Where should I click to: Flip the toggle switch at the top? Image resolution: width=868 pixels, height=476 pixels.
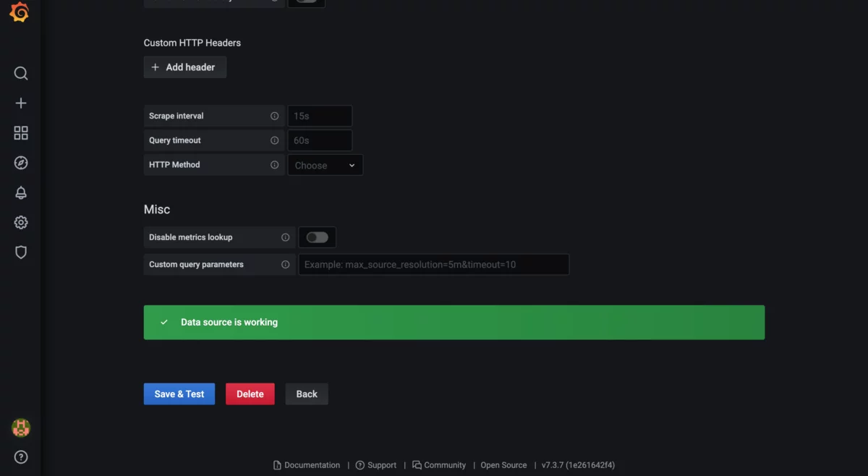point(306,1)
